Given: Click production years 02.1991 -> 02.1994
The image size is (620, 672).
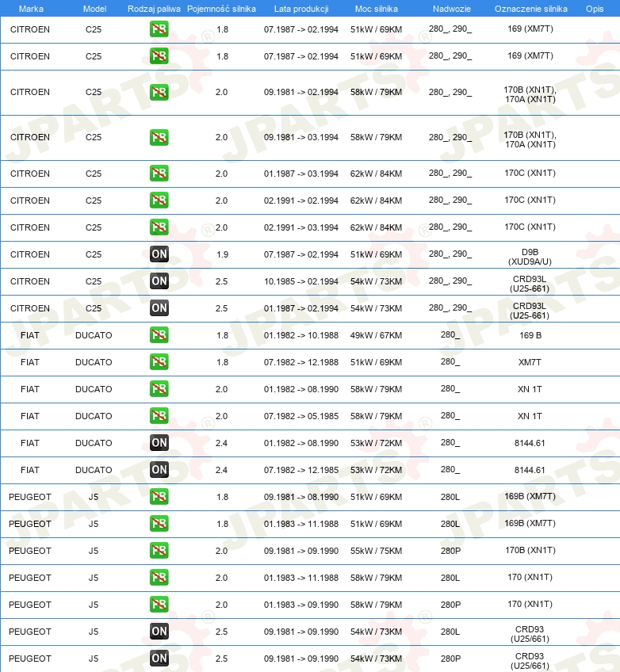Looking at the screenshot, I should pos(301,200).
